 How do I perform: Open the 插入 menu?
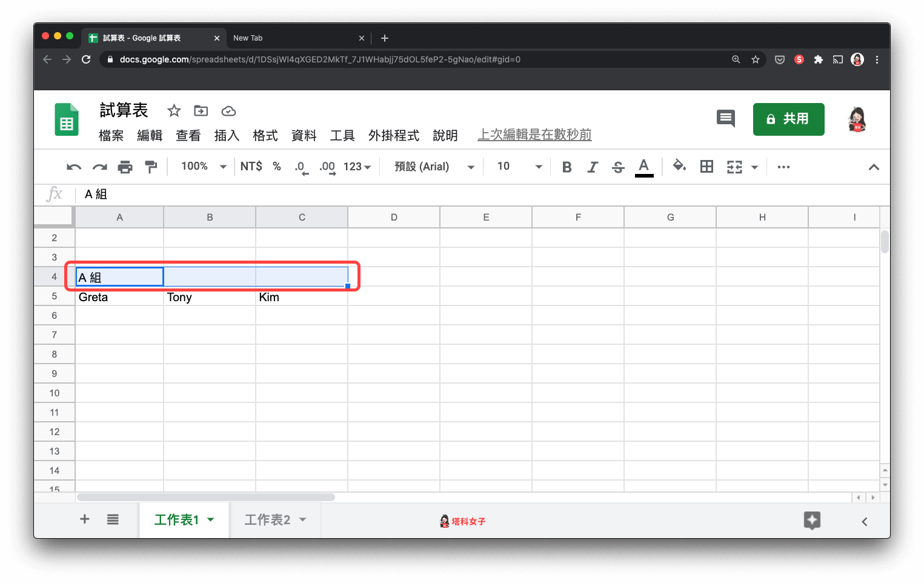tap(227, 136)
